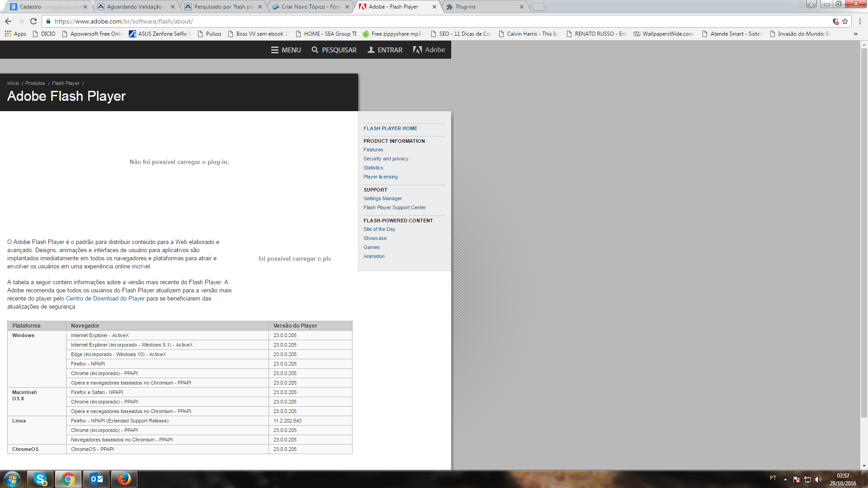
Task: Open Outlook from the taskbar
Action: [x=96, y=479]
